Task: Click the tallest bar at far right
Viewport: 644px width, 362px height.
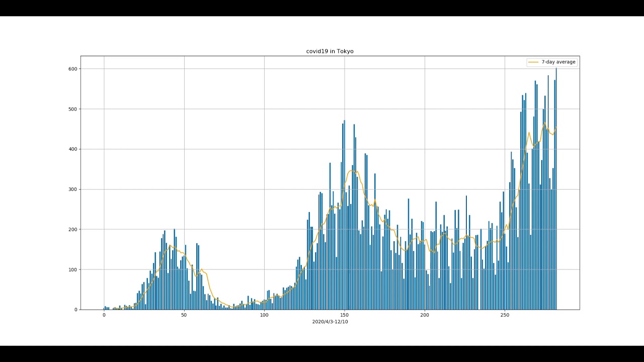Action: point(556,191)
